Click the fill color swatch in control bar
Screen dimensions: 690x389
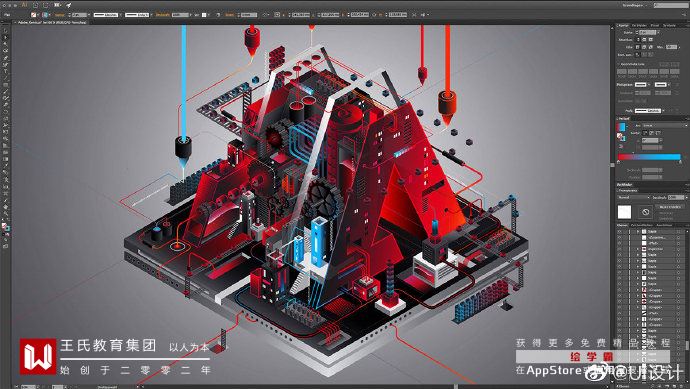pyautogui.click(x=33, y=15)
